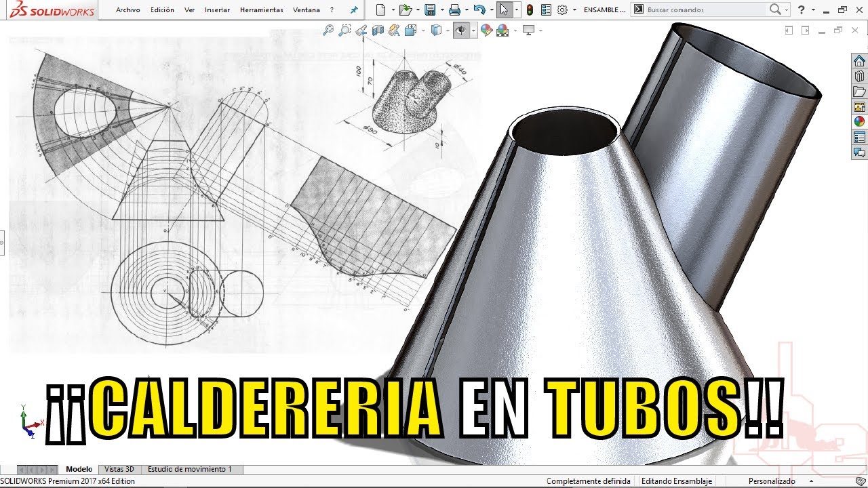868x488 pixels.
Task: Click the View Settings monitor icon
Action: click(x=528, y=30)
